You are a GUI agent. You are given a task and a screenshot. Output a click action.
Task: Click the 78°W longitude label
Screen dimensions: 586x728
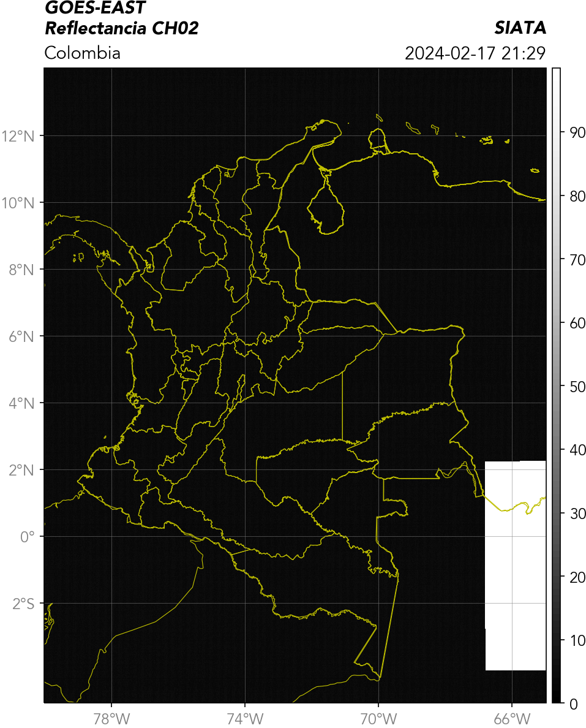pyautogui.click(x=112, y=719)
